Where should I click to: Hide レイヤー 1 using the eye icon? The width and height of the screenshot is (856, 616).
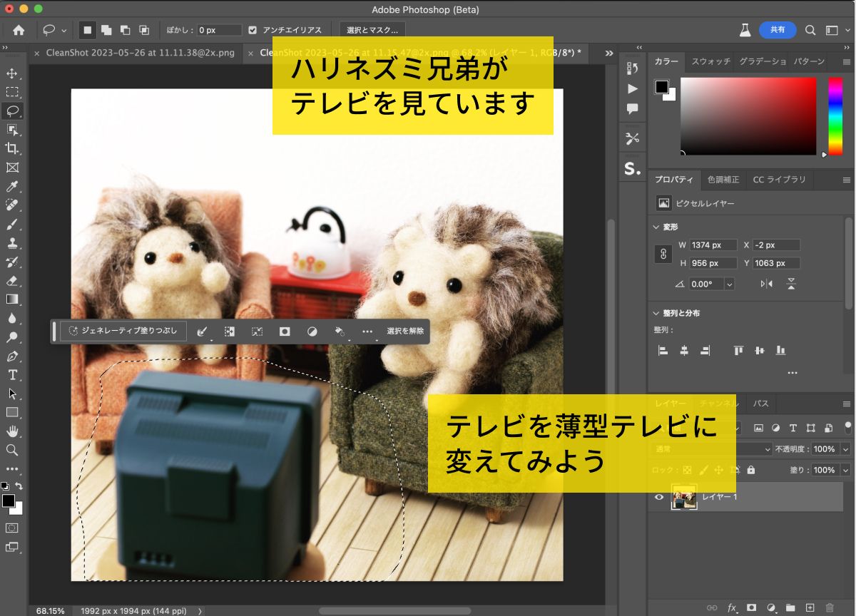(x=659, y=497)
